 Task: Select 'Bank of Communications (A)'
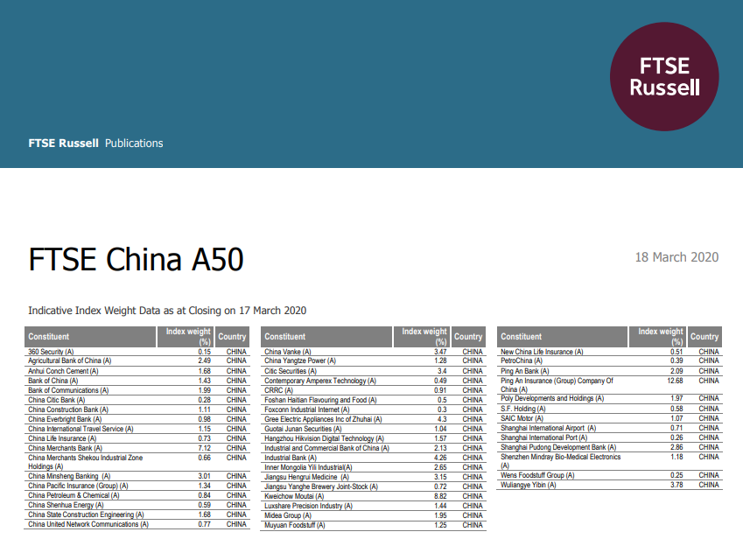click(68, 390)
